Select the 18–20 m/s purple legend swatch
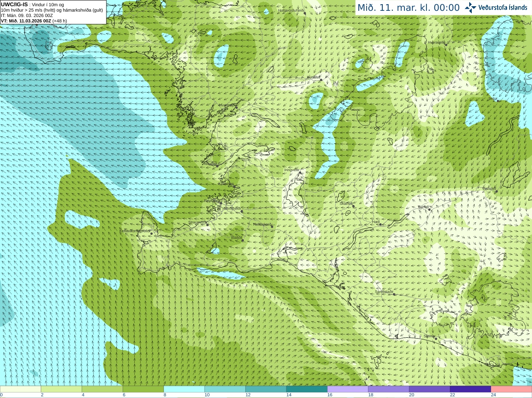The image size is (532, 398). pos(389,389)
